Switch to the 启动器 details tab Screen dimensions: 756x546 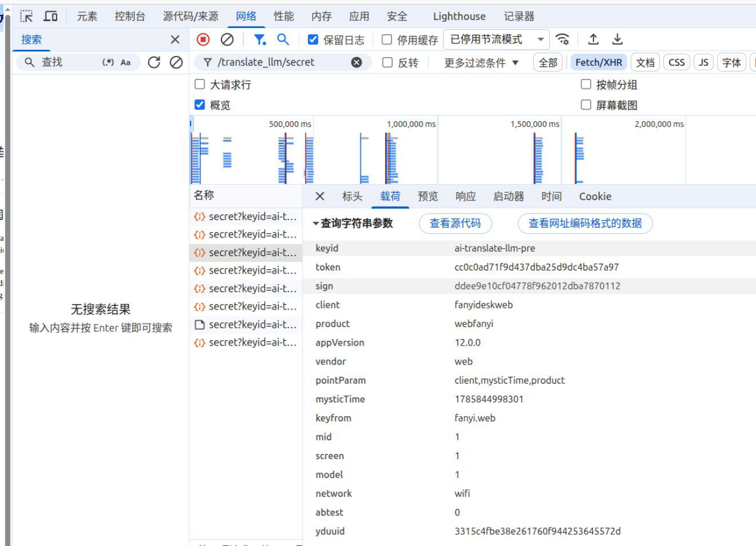click(508, 197)
